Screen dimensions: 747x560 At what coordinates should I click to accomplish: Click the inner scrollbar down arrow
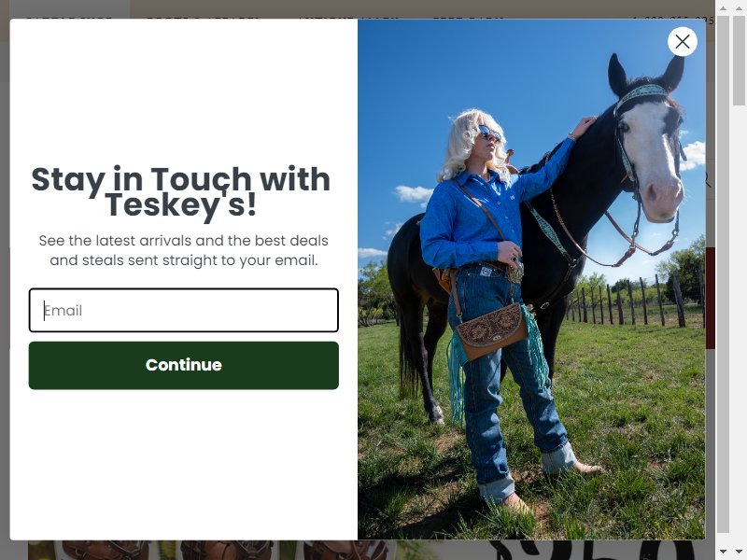pyautogui.click(x=723, y=552)
